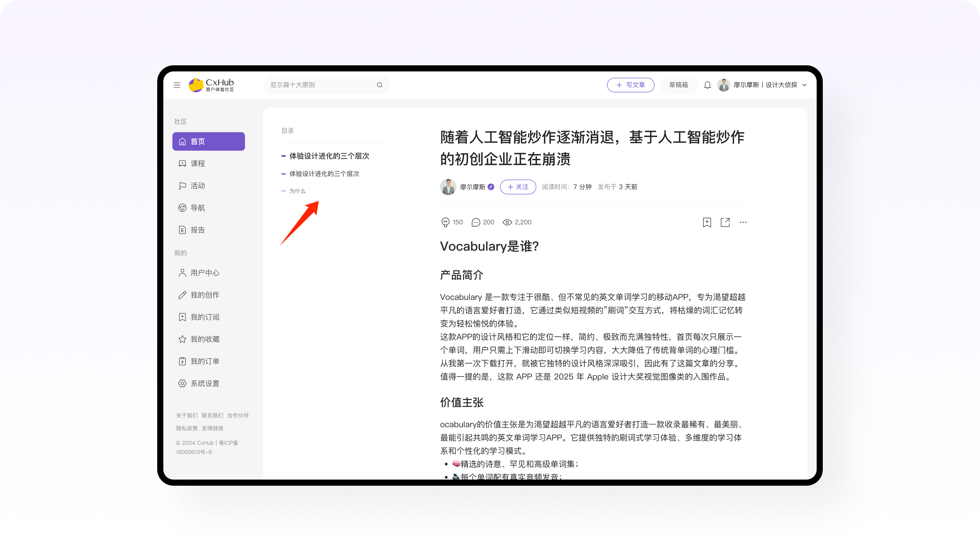Open the 联系我们 footer link

(212, 415)
